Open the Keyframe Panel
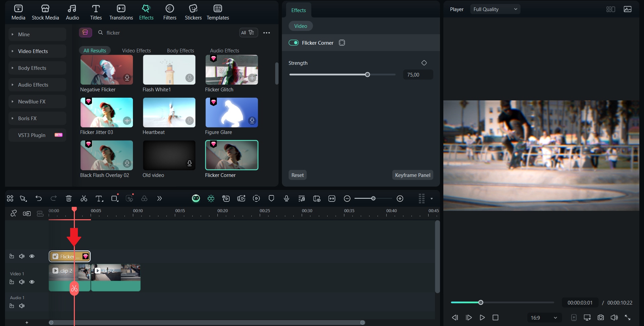The width and height of the screenshot is (644, 326). tap(413, 175)
